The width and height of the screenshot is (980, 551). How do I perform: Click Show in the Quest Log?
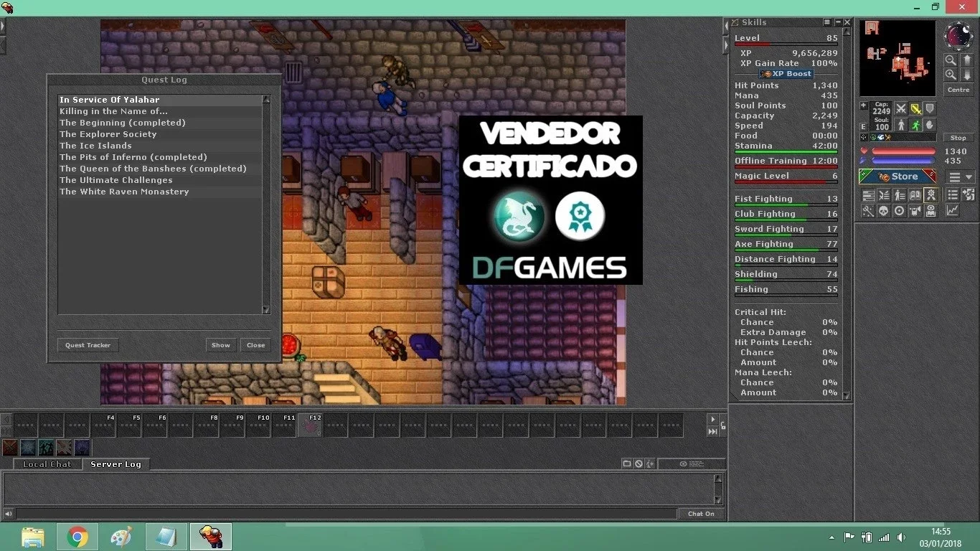tap(221, 345)
